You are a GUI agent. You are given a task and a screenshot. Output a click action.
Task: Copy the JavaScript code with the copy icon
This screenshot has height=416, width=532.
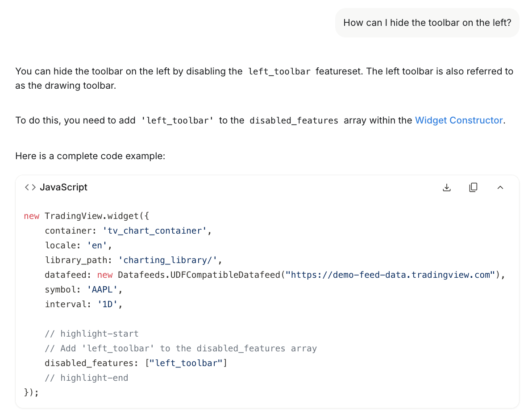tap(473, 188)
